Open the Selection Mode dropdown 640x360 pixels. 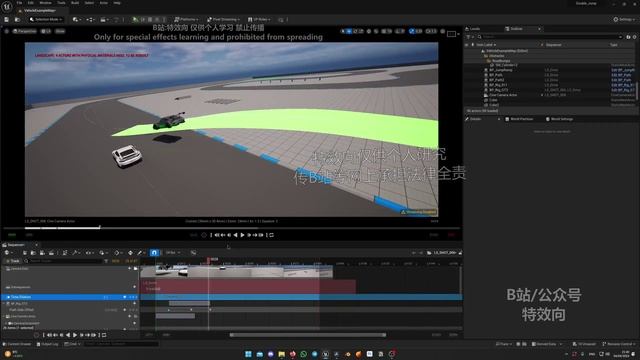coord(46,19)
